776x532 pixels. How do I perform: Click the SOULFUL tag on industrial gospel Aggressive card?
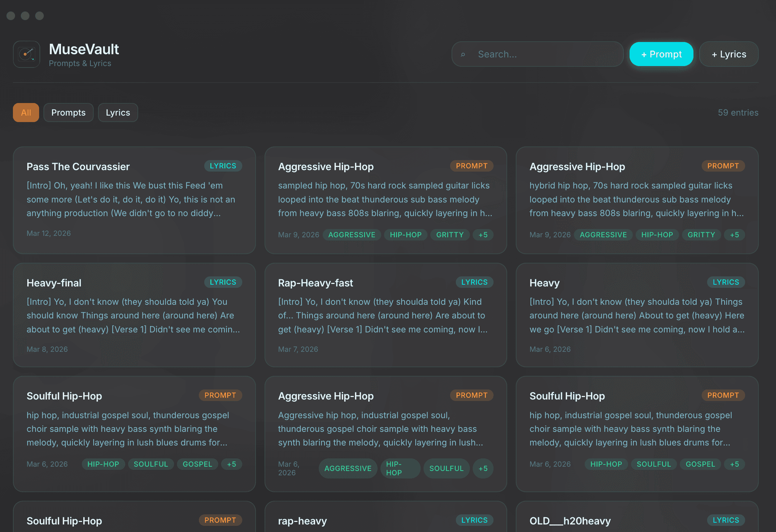tap(447, 468)
